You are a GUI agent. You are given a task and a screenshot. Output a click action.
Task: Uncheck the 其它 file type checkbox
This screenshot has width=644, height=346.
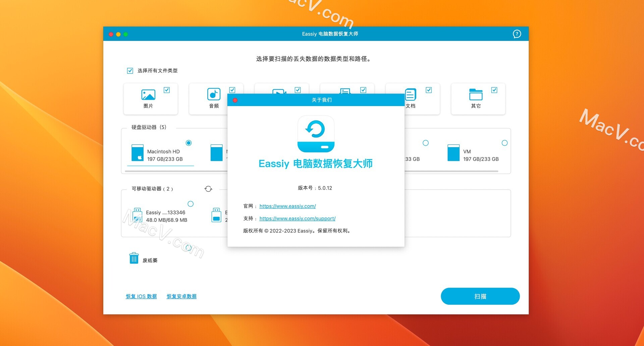click(x=494, y=90)
